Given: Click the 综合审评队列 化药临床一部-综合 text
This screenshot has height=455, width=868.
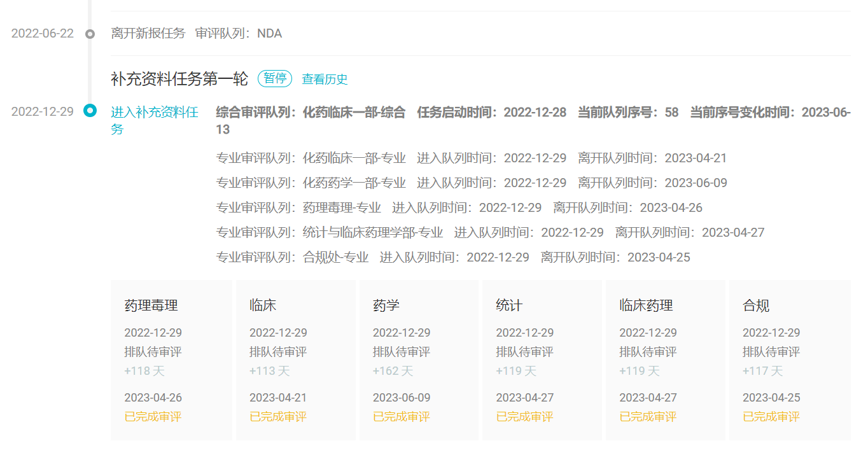Looking at the screenshot, I should click(311, 113).
